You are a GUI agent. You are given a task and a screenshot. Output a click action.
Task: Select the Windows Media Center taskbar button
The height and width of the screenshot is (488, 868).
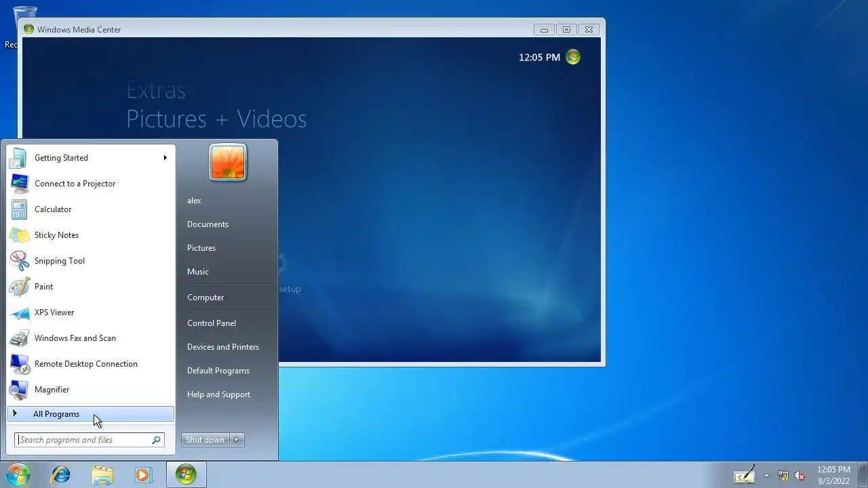(x=186, y=474)
